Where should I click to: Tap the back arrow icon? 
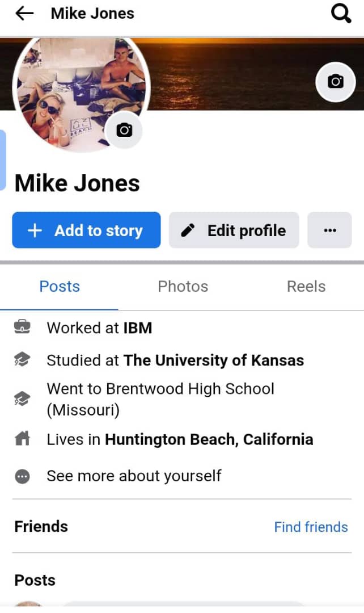(24, 14)
